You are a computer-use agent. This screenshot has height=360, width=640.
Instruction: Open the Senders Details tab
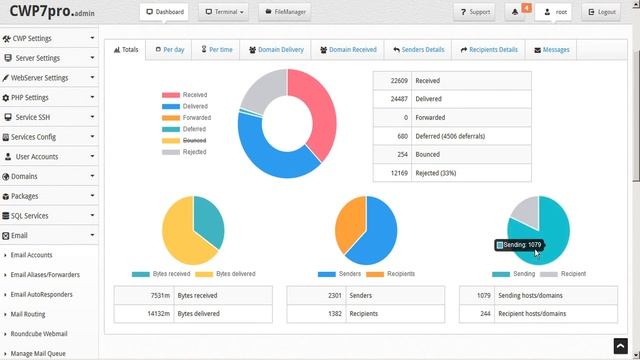click(x=418, y=50)
